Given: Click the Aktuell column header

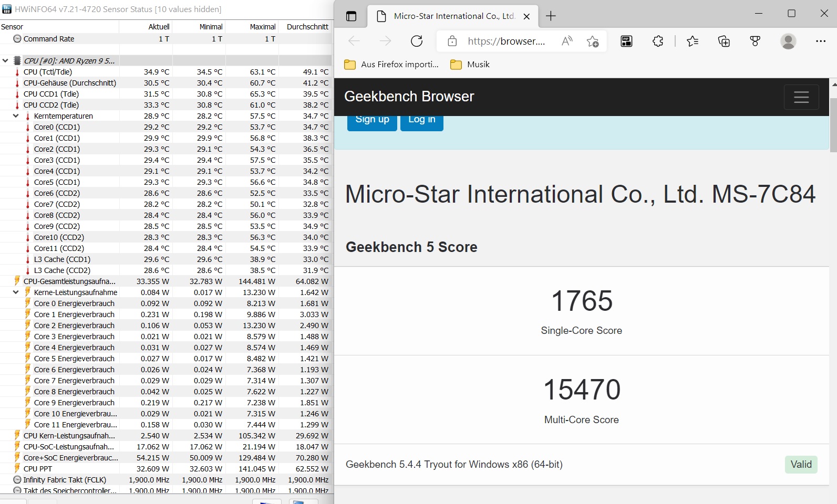Looking at the screenshot, I should 146,27.
